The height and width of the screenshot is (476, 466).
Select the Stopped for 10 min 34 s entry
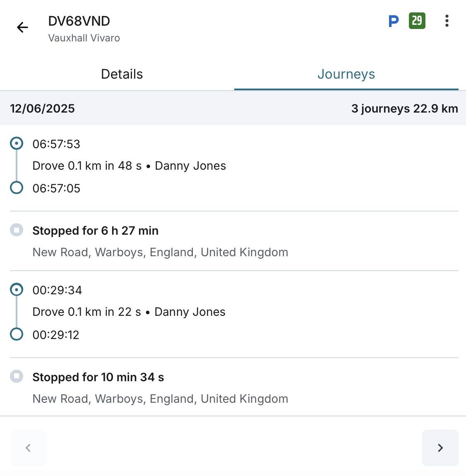[98, 377]
